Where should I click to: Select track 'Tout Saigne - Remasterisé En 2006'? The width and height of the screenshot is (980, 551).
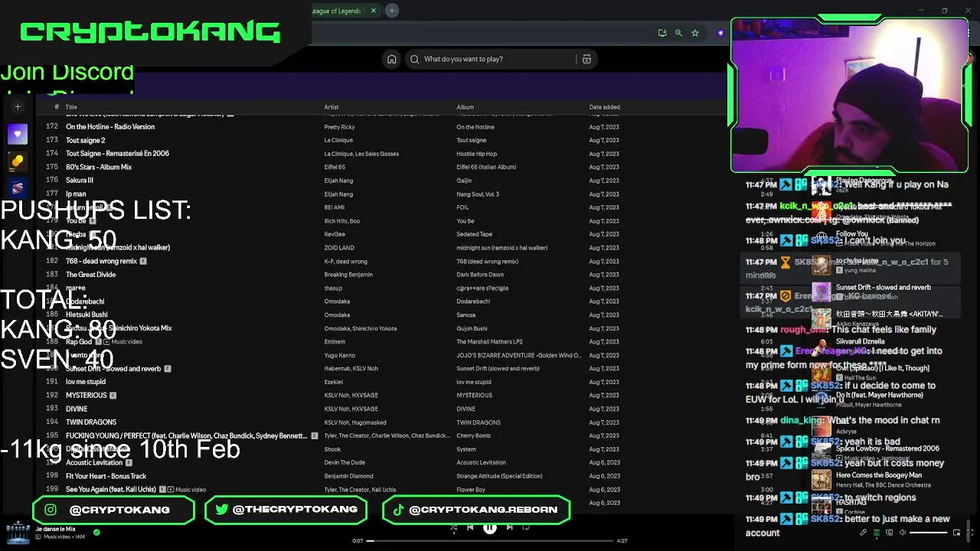[117, 154]
